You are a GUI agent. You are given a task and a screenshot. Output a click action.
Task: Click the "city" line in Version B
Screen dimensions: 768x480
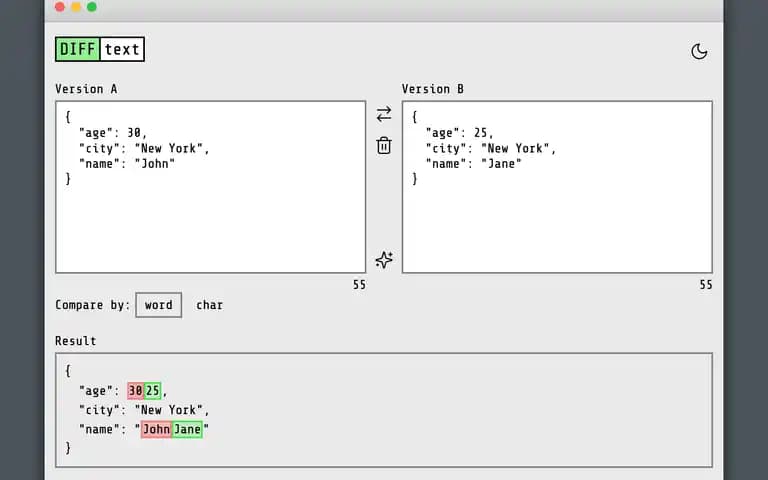(x=491, y=148)
